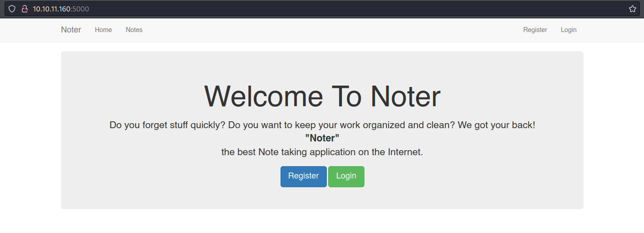Bookmark this page with the star icon
This screenshot has height=233, width=644.
(632, 9)
